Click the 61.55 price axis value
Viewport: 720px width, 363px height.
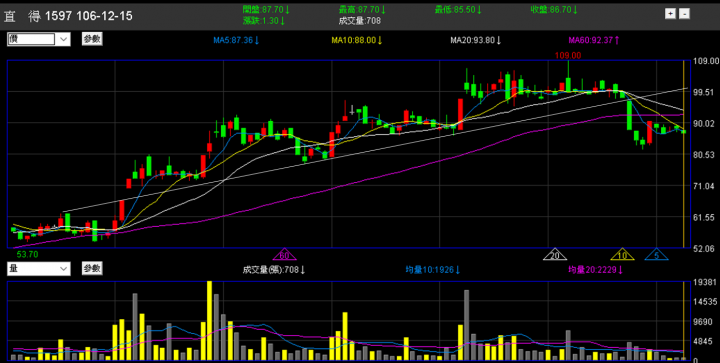[704, 218]
